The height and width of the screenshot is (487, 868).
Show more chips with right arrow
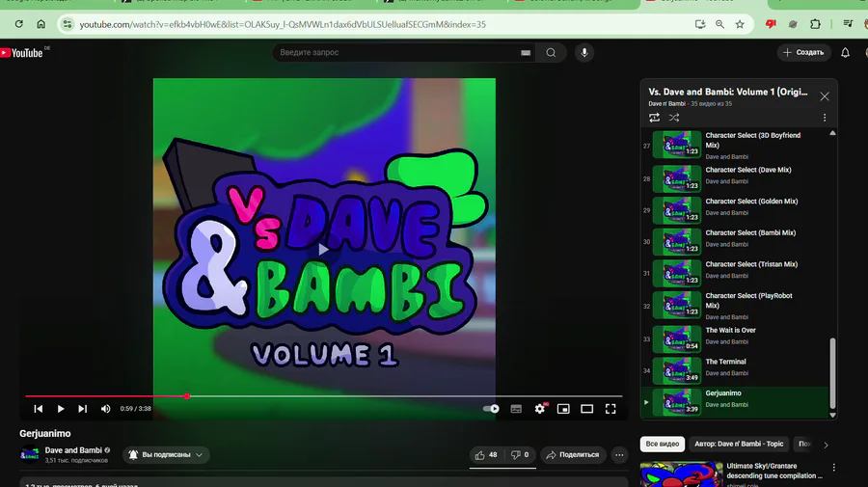point(826,445)
